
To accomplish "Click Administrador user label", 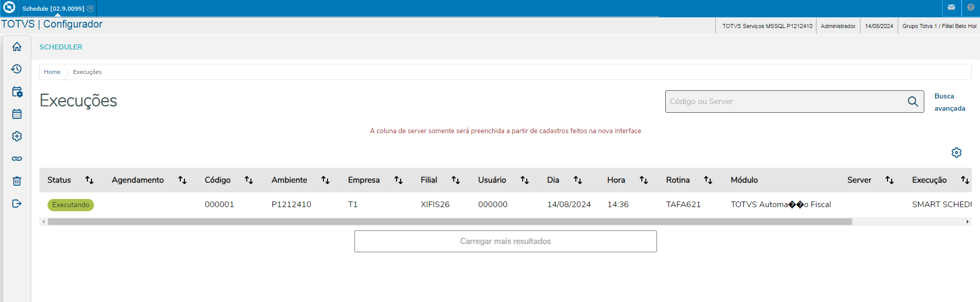I will pos(838,26).
